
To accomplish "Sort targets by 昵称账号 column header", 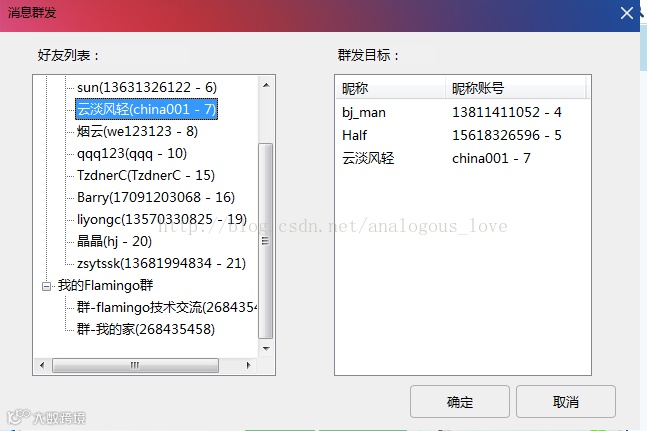I will 516,88.
